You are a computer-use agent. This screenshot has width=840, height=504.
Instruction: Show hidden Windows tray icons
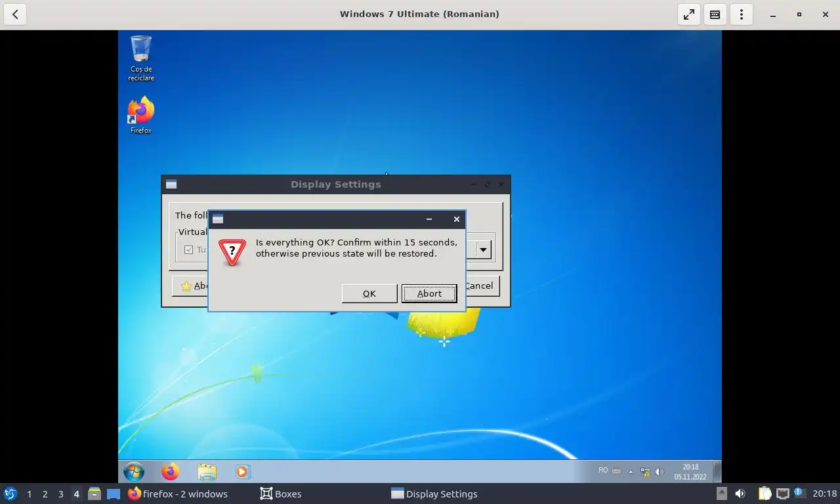coord(631,471)
